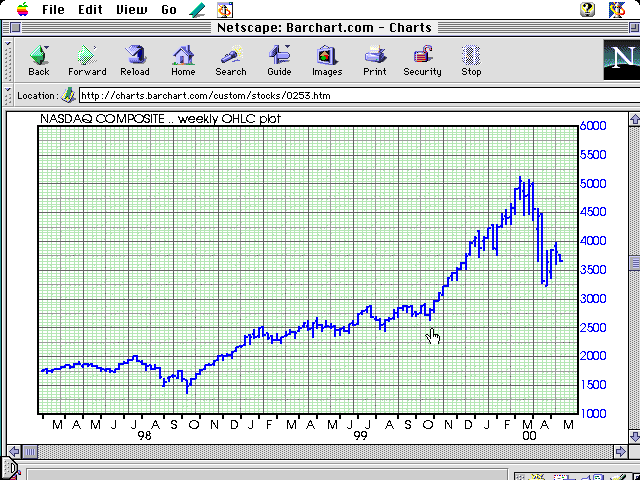Click the horizontal scrollbar thumb
640x480 pixels.
(x=30, y=451)
